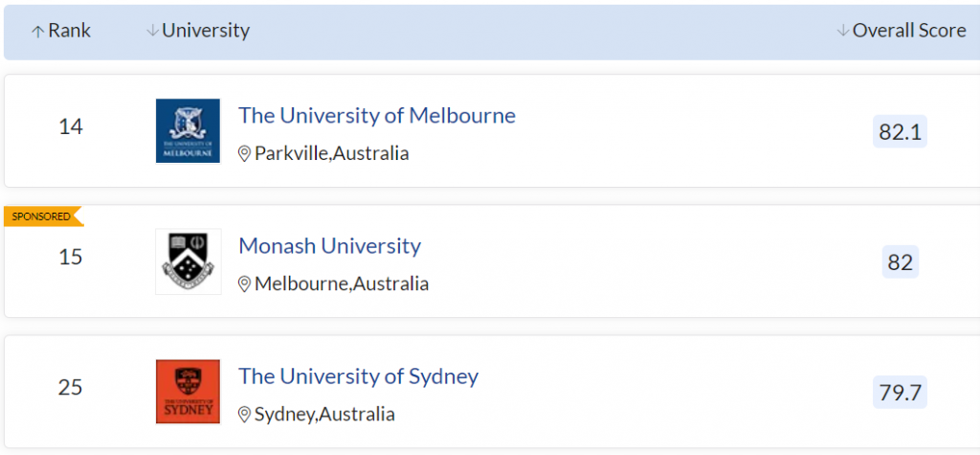Screen dimensions: 980x455
Task: Click the University of Melbourne logo
Action: (x=188, y=130)
